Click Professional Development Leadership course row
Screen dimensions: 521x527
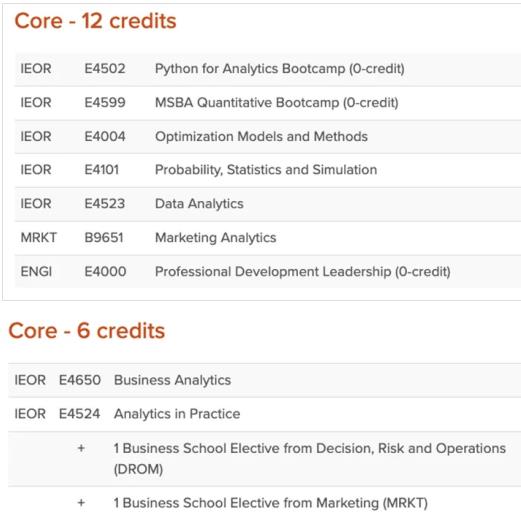(x=268, y=272)
